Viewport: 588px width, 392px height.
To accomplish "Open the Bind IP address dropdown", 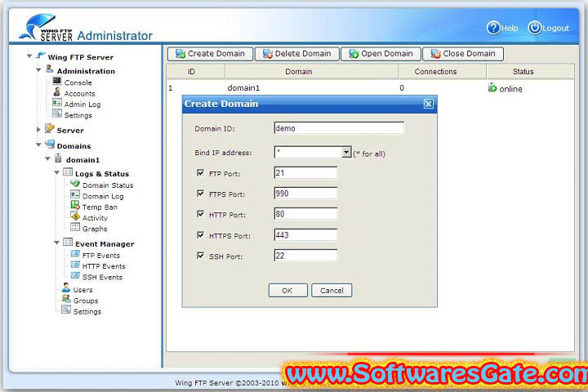I will point(346,152).
